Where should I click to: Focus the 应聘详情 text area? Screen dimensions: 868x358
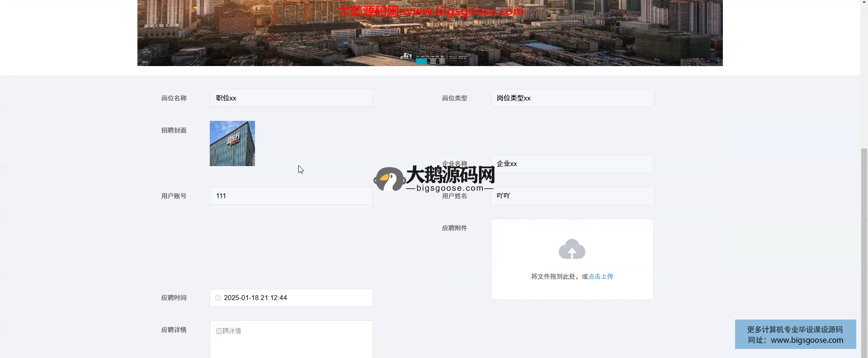(291, 339)
